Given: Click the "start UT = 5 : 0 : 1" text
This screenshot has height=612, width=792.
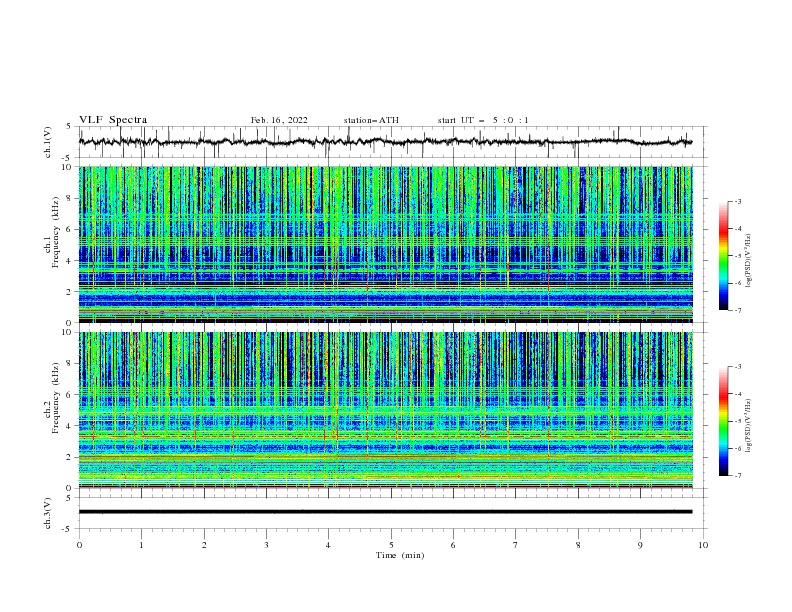Looking at the screenshot, I should 483,120.
